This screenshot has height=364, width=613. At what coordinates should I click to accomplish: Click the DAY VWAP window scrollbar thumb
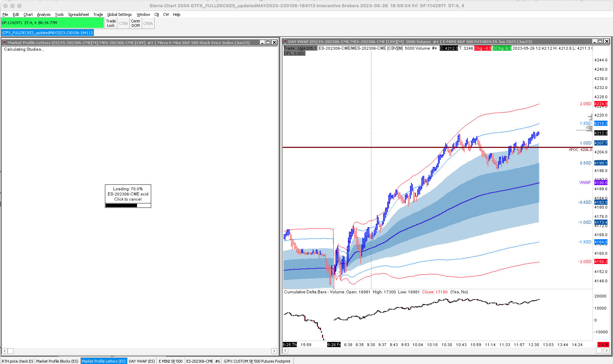[599, 350]
